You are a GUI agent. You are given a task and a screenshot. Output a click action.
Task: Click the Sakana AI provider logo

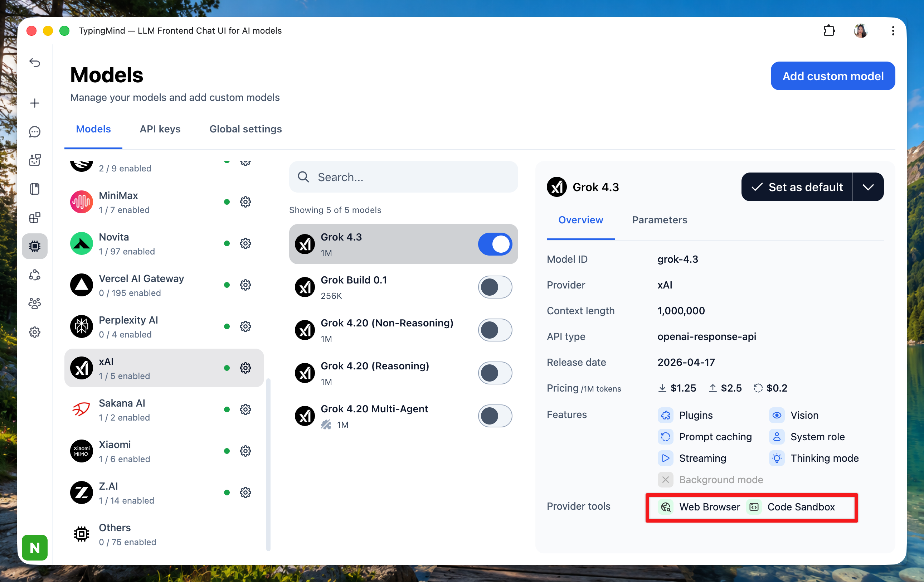point(81,409)
